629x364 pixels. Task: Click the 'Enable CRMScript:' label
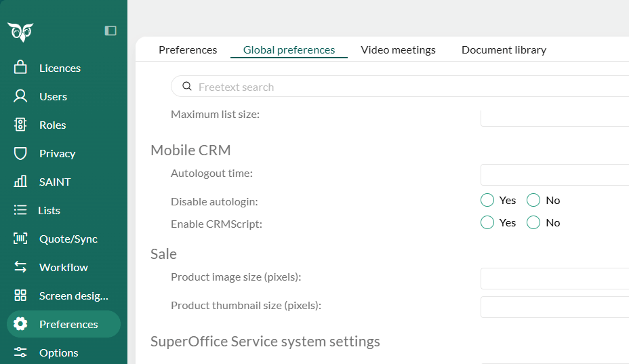(x=217, y=224)
